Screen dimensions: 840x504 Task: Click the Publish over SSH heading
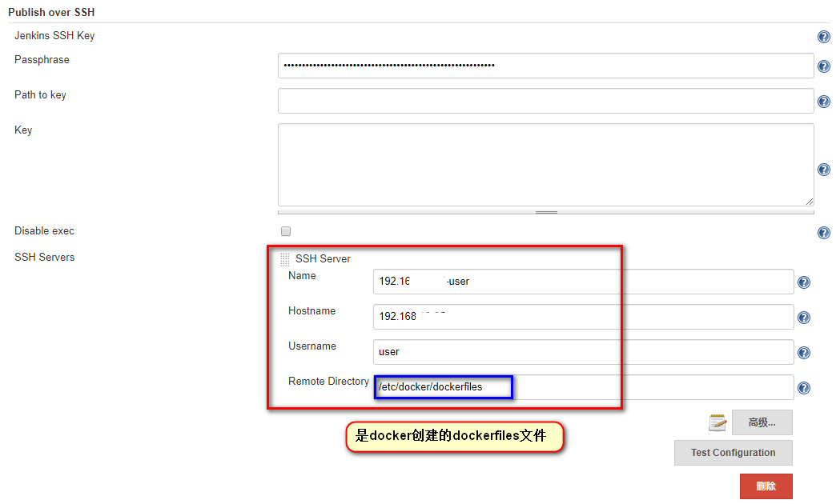51,12
